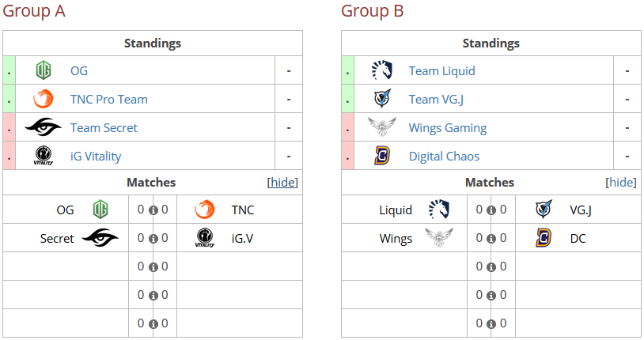
Task: Open info icon for Secret vs iG.V match
Action: click(153, 239)
